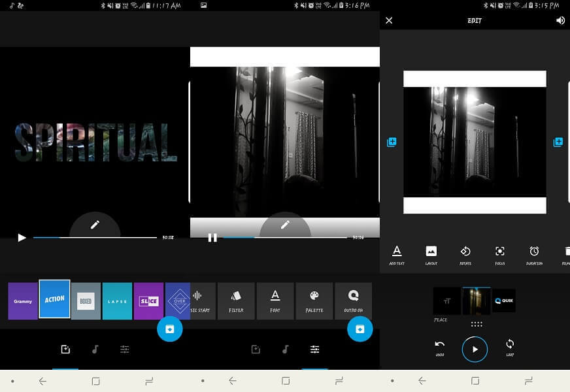Select the Grammy theme tile
The image size is (570, 392).
point(22,301)
